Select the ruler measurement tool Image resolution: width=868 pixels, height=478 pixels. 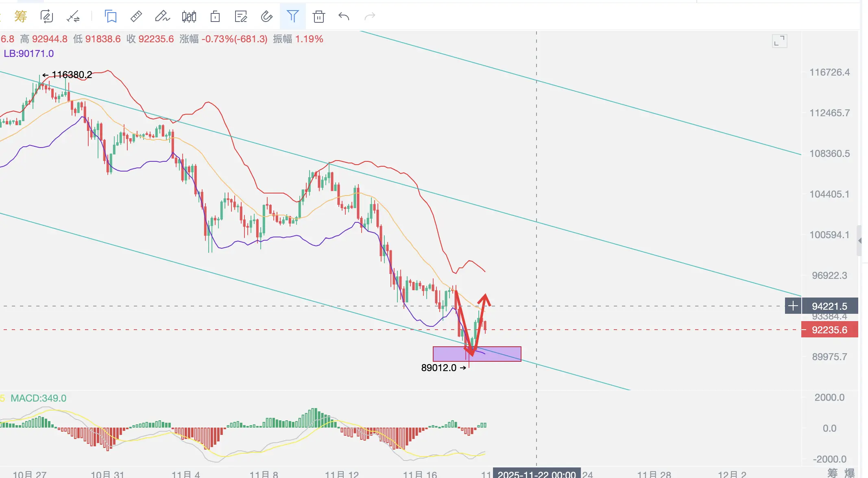pos(136,17)
